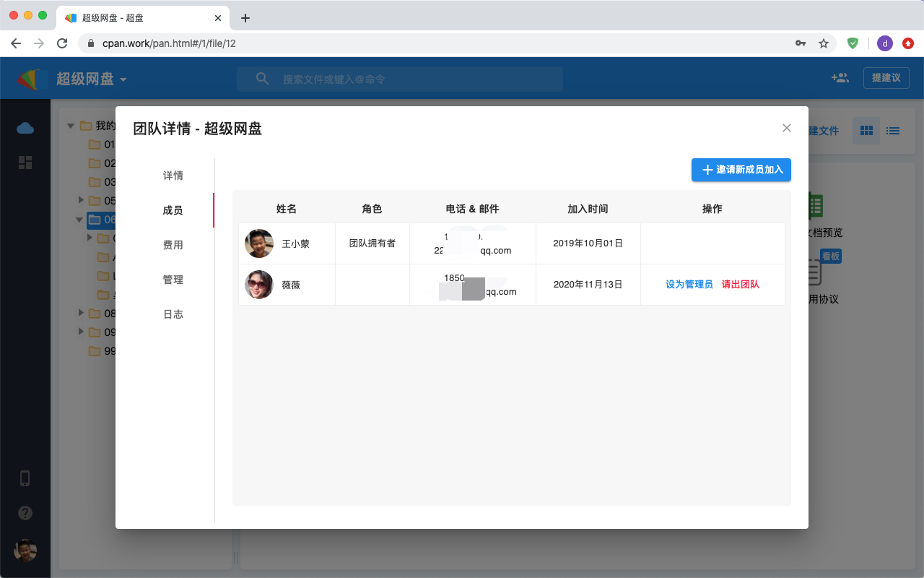Click 请出团队 to remove 薇薇
The image size is (924, 578).
pos(740,285)
